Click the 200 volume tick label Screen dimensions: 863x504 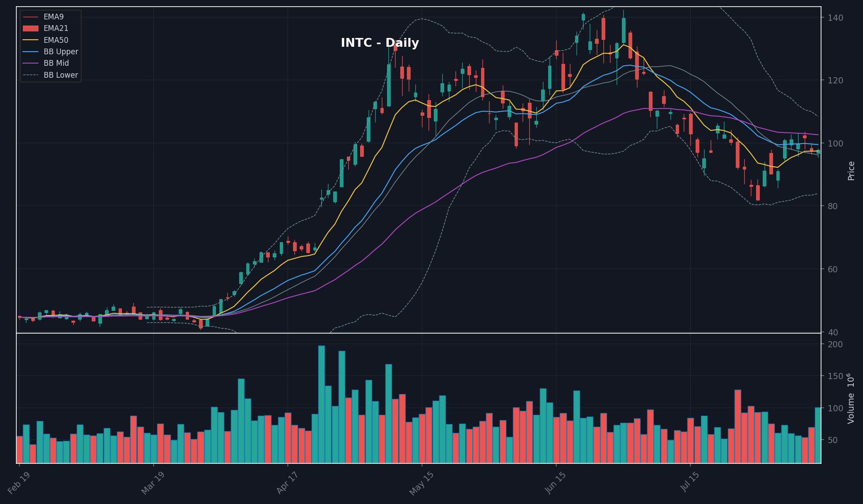(835, 344)
